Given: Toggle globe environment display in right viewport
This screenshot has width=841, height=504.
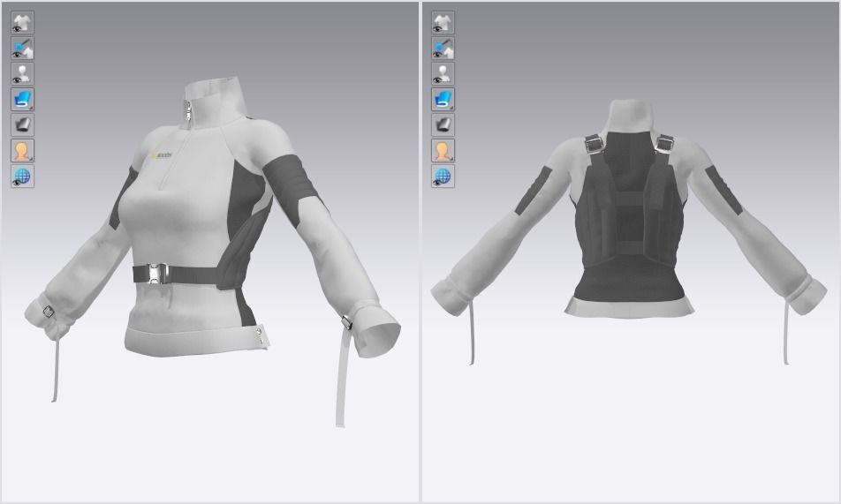Looking at the screenshot, I should coord(443,176).
